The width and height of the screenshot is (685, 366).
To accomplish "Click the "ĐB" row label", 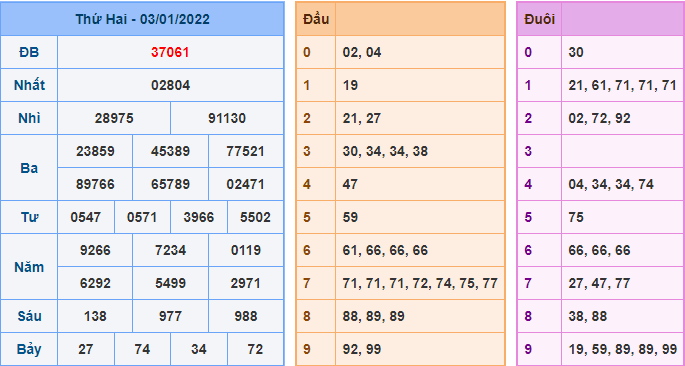I will point(29,52).
